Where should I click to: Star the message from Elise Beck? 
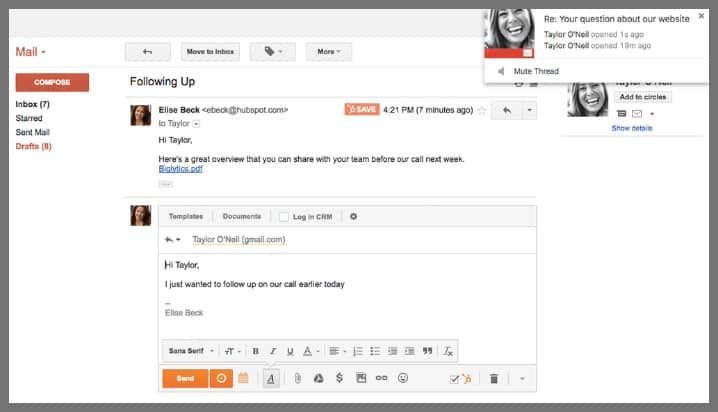(x=482, y=110)
